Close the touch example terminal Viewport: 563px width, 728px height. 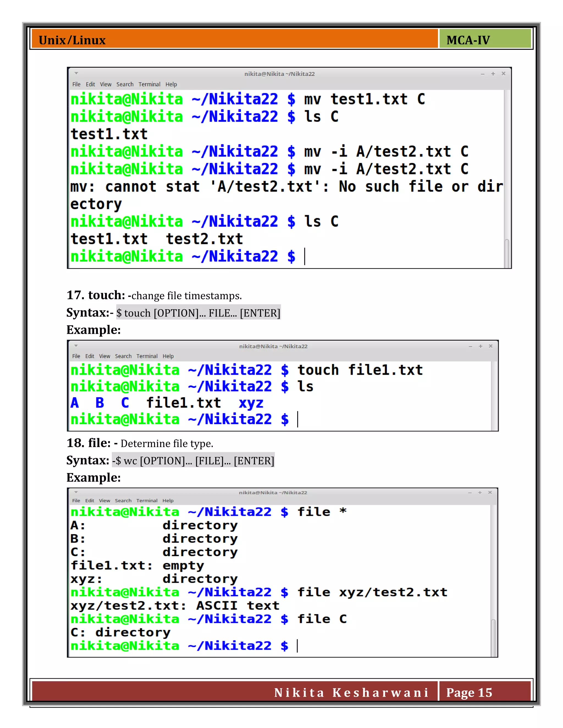coord(491,346)
